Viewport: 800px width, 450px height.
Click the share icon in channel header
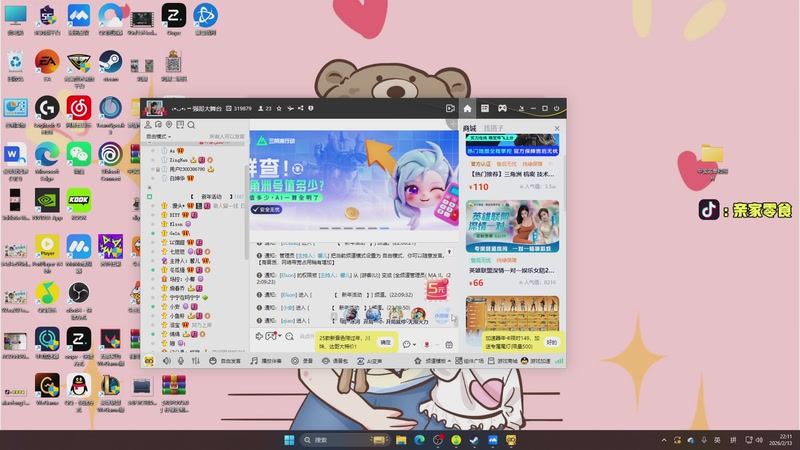pyautogui.click(x=301, y=108)
